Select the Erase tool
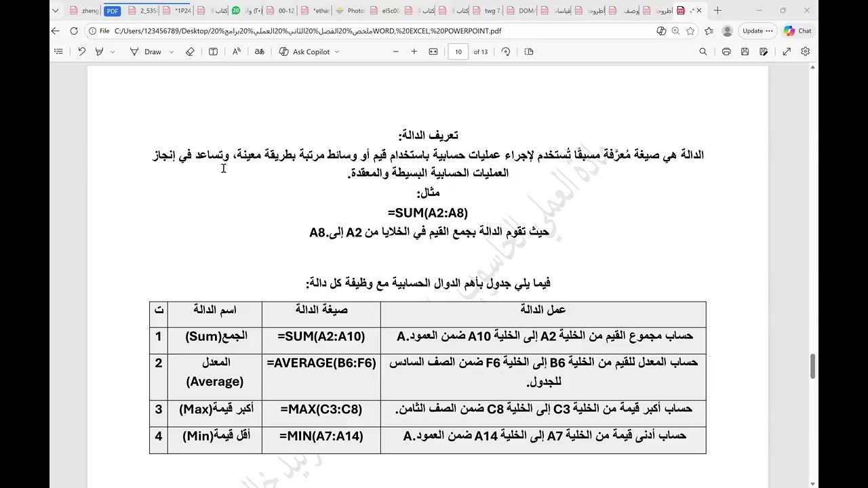This screenshot has width=868, height=488. click(190, 52)
